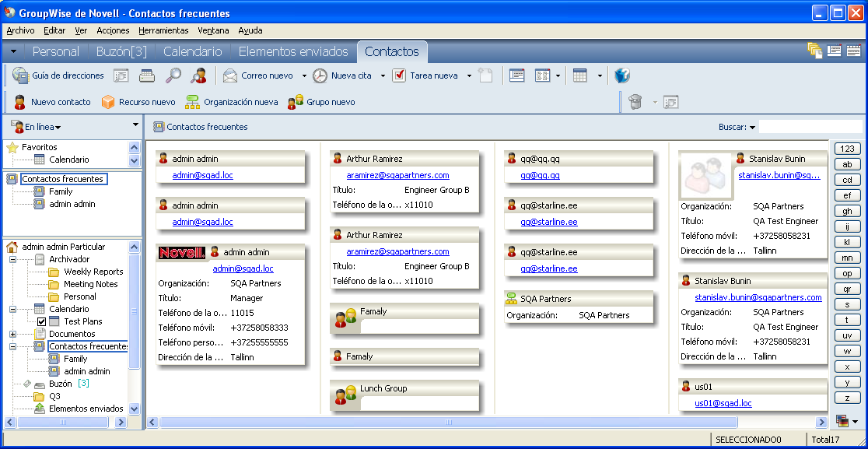Collapse the Calendario tree node

(x=12, y=309)
